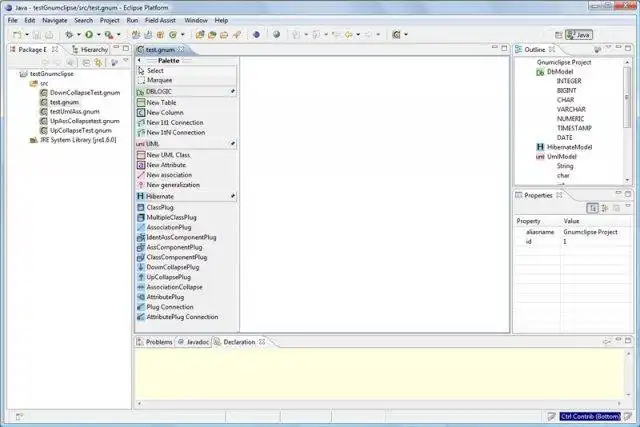Click the Open Perspective button
The width and height of the screenshot is (640, 427).
click(558, 35)
